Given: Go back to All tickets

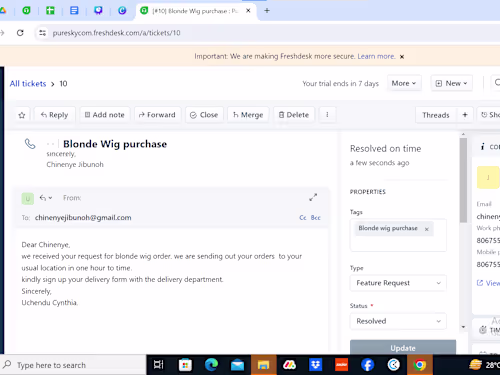Looking at the screenshot, I should 28,84.
